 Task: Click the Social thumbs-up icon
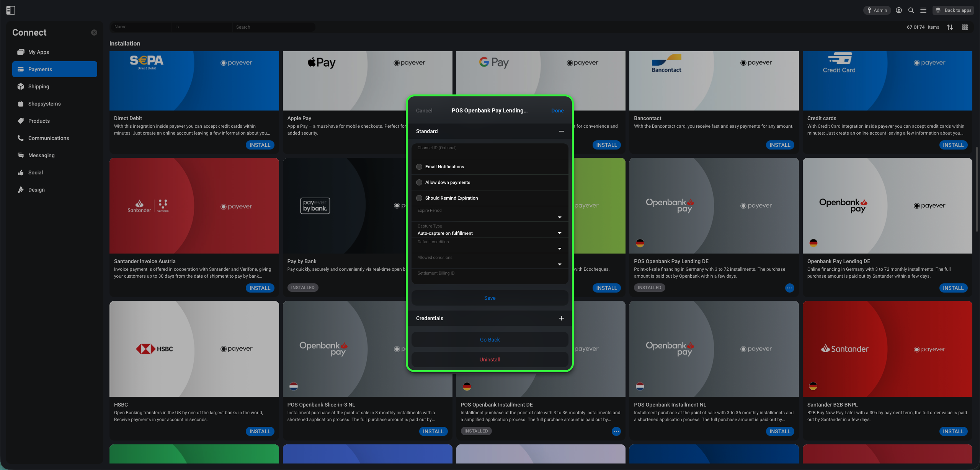(x=21, y=172)
